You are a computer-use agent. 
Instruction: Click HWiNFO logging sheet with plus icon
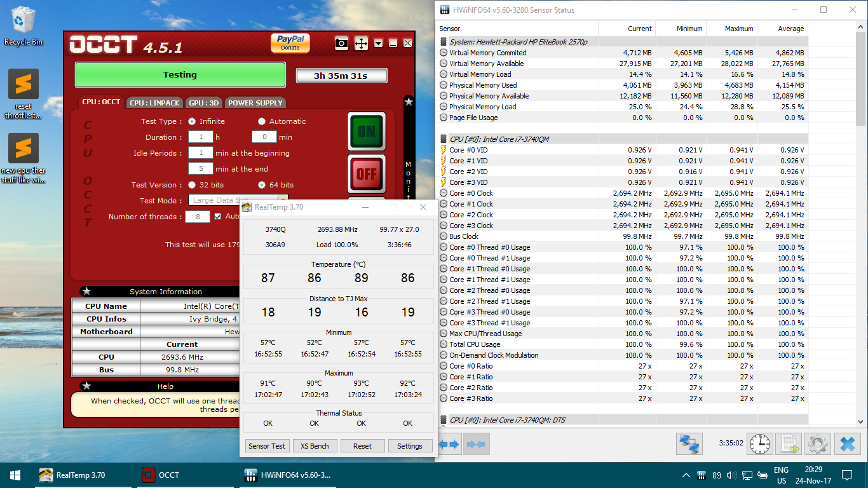[789, 444]
